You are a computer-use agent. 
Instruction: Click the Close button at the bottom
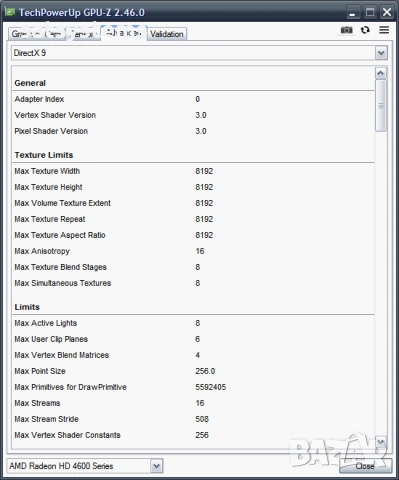coord(365,466)
